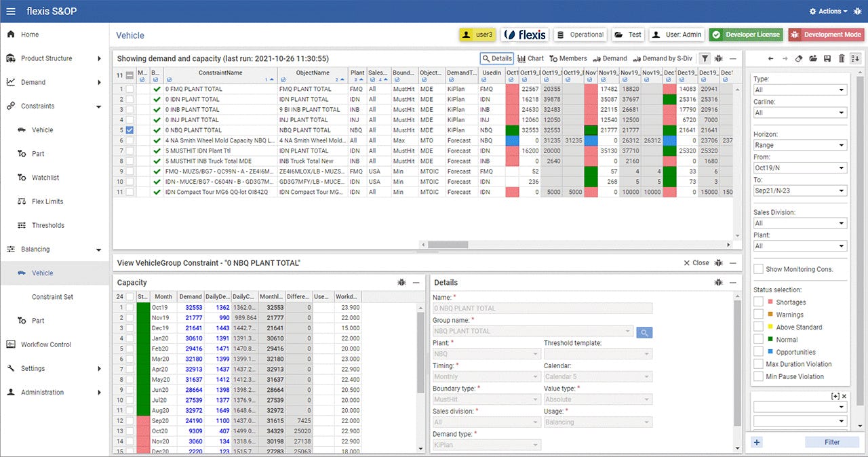The image size is (868, 457).
Task: Check row 11 IDN Compact Tour checkbox
Action: (x=130, y=192)
